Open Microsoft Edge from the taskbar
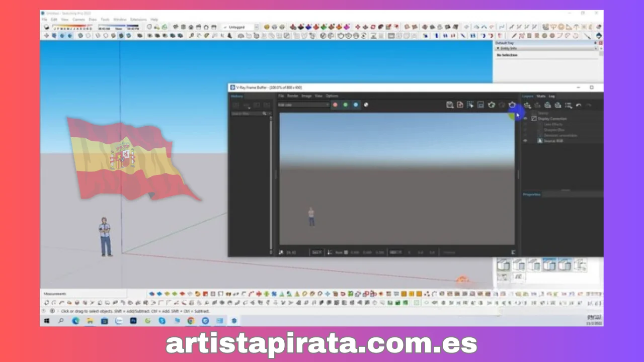This screenshot has width=644, height=362. click(75, 320)
